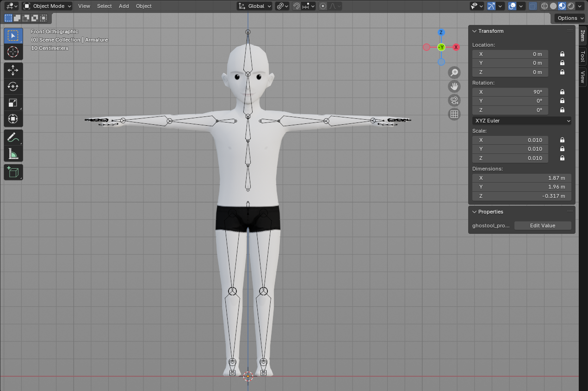
Task: Choose the Scale tool
Action: (x=13, y=103)
